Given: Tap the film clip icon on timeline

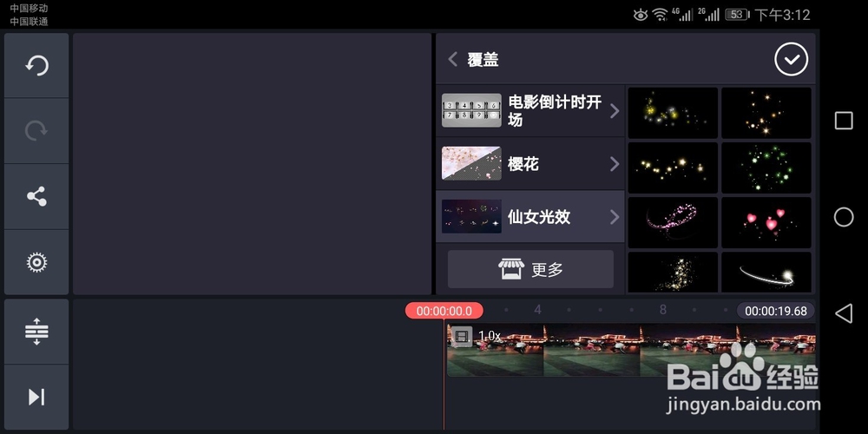Looking at the screenshot, I should pyautogui.click(x=463, y=336).
